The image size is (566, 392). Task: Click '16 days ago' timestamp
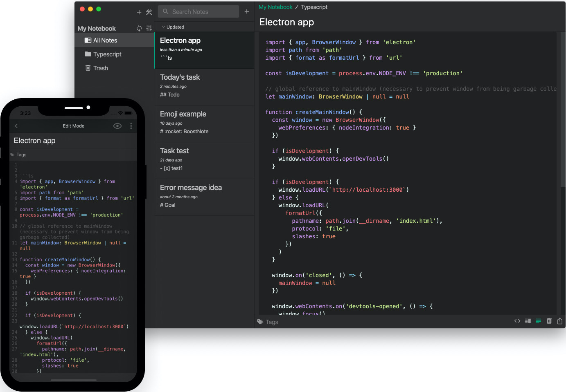[x=171, y=123]
